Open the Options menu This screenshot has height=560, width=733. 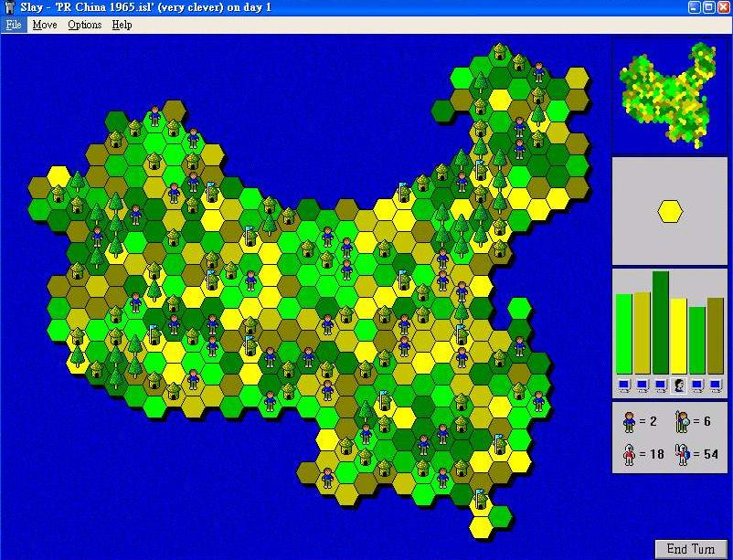(85, 25)
